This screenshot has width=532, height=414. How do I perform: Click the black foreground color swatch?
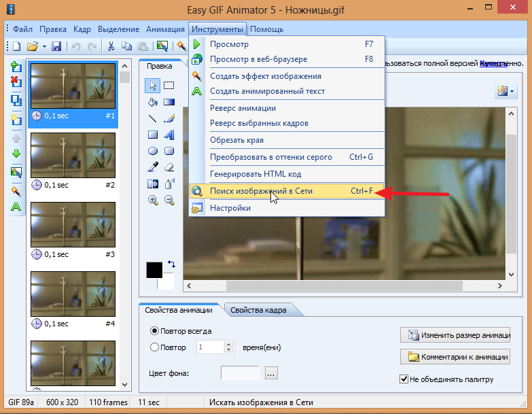point(154,270)
